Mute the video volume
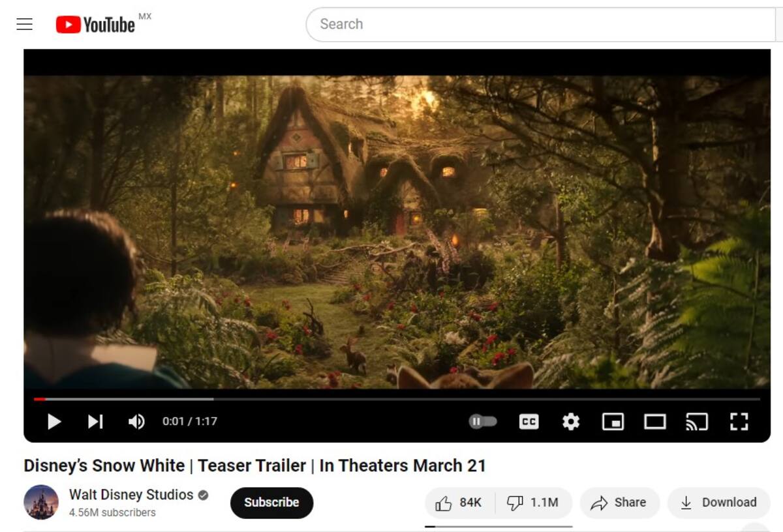 (x=136, y=422)
